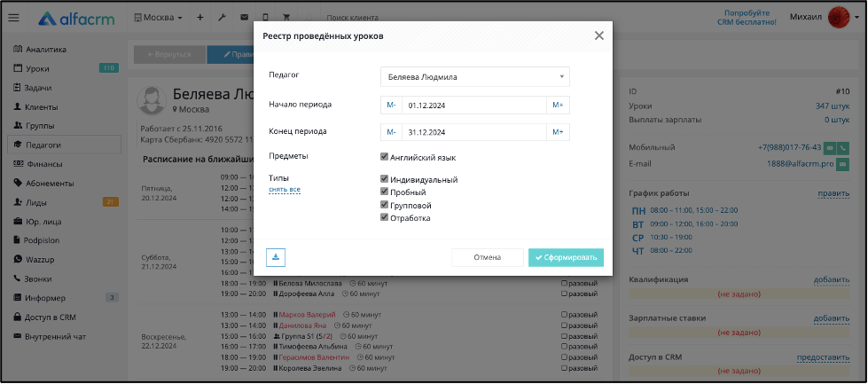Click the download icon in the dialog footer

(x=276, y=257)
